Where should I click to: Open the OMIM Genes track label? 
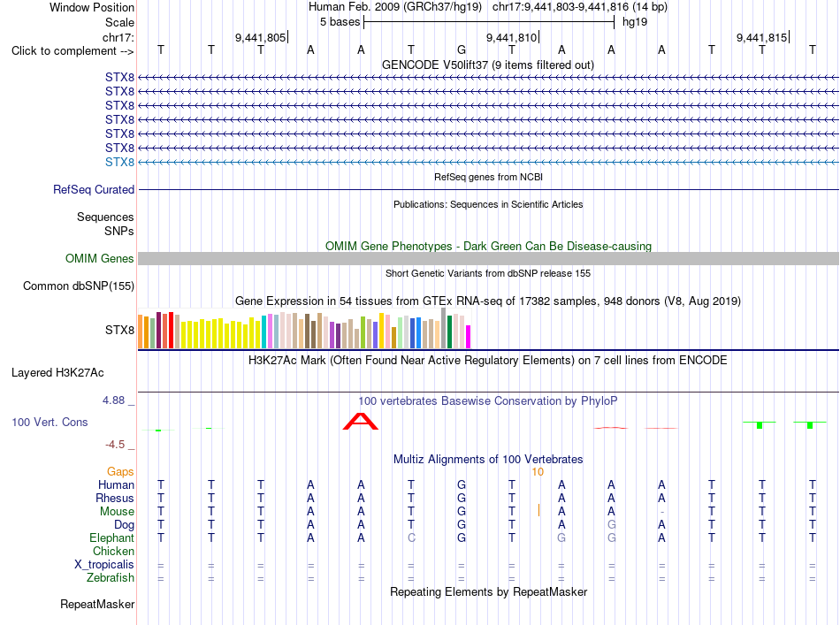tap(100, 259)
